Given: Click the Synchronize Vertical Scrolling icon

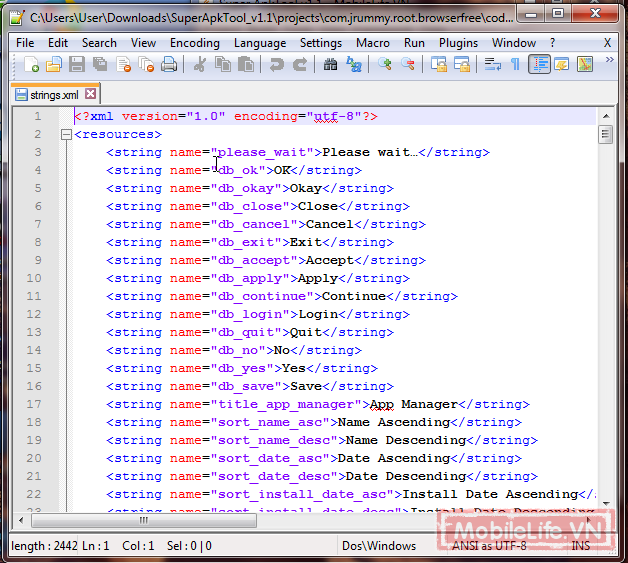Looking at the screenshot, I should [439, 64].
